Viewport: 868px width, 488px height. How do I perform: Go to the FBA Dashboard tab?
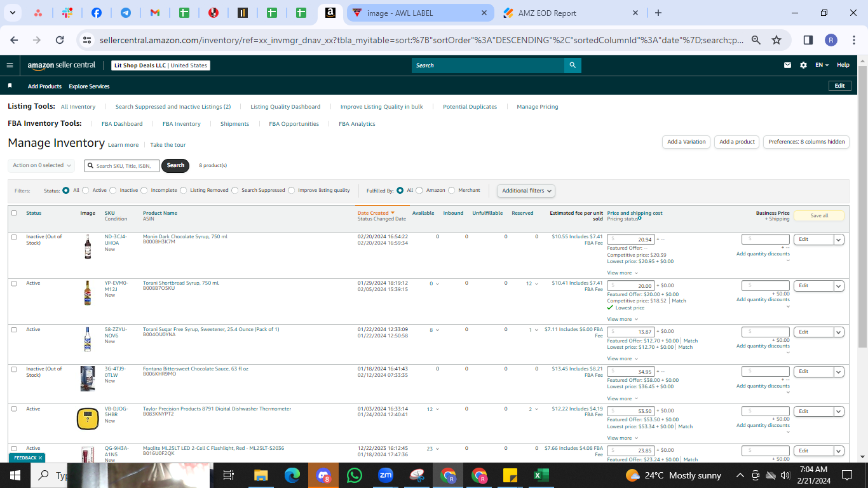pyautogui.click(x=122, y=124)
